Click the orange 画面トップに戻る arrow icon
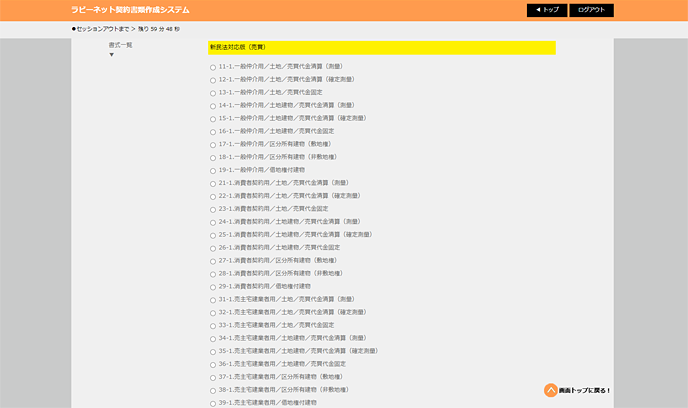 tap(550, 390)
